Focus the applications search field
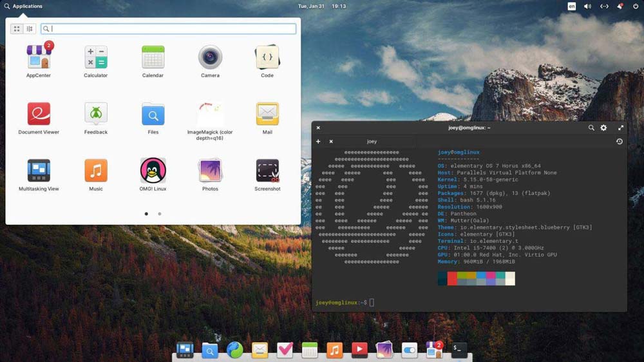The height and width of the screenshot is (362, 644). tap(168, 29)
